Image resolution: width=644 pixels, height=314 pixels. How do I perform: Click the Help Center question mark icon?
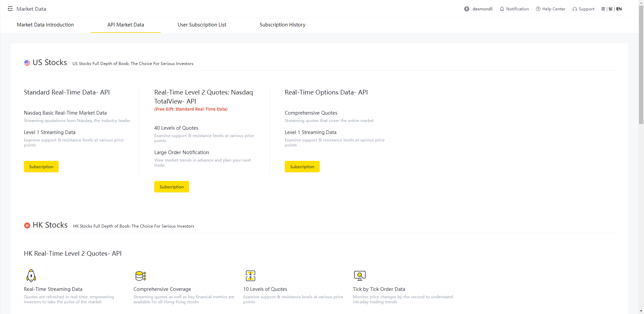click(538, 9)
